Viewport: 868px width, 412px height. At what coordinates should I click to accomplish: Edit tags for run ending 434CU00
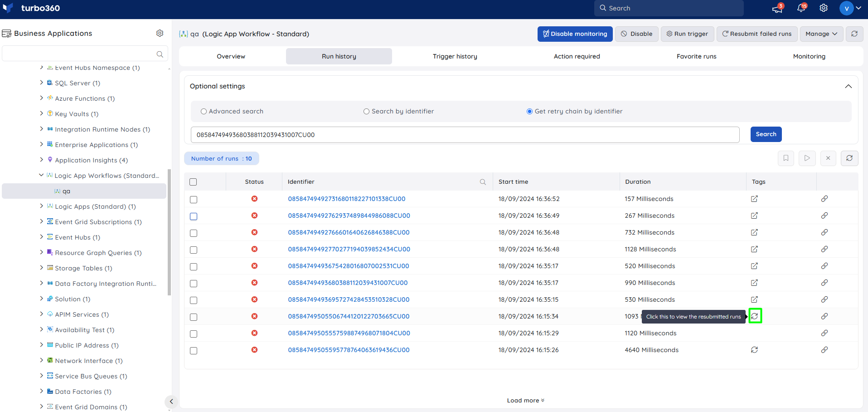tap(754, 249)
